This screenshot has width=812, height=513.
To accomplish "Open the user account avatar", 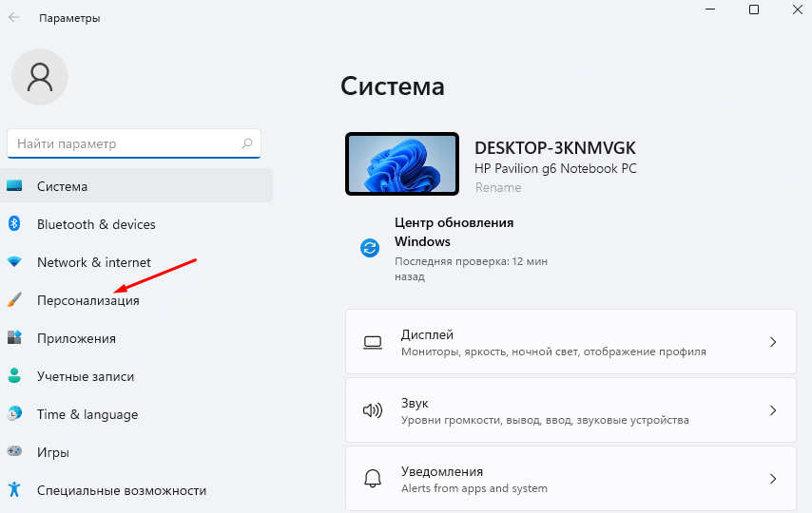I will pos(40,77).
